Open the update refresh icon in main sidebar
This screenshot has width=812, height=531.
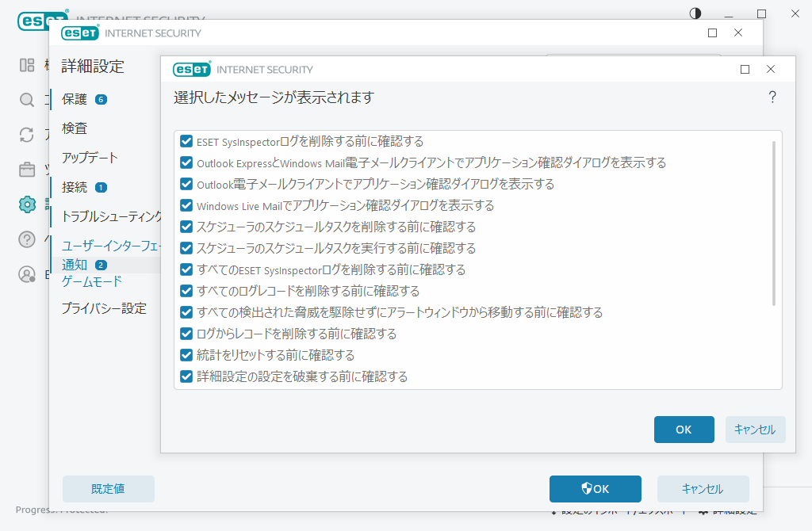tap(27, 135)
